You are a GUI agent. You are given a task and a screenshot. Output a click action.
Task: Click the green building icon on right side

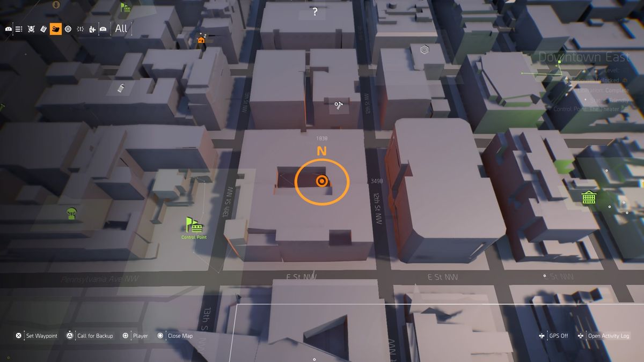588,198
